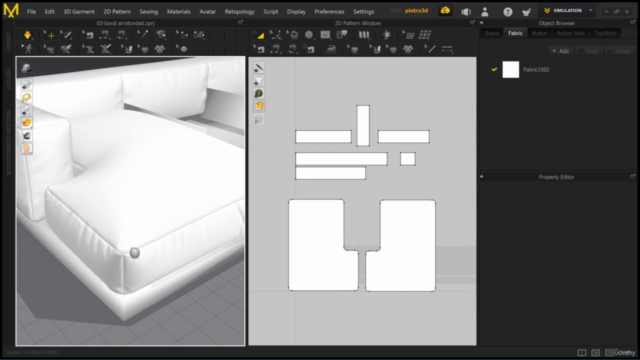Toggle orange texture display icon in 2D window
The width and height of the screenshot is (640, 360).
click(x=258, y=106)
